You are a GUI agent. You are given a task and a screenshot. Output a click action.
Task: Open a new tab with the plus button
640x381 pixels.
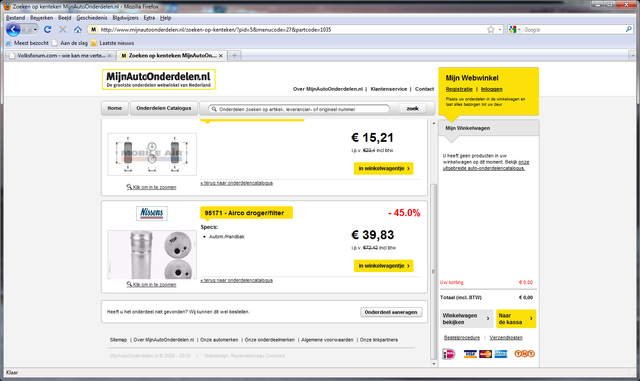(x=234, y=56)
